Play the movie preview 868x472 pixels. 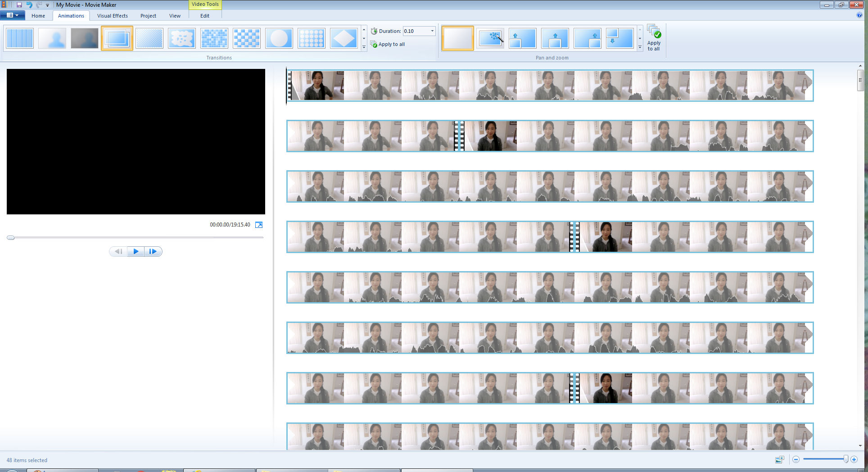tap(136, 251)
